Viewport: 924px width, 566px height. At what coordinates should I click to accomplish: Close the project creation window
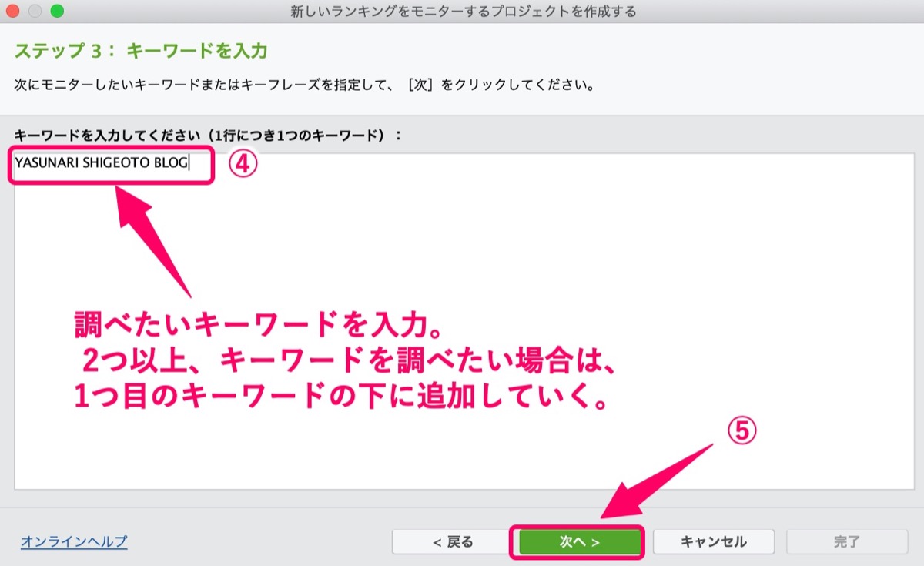point(12,12)
